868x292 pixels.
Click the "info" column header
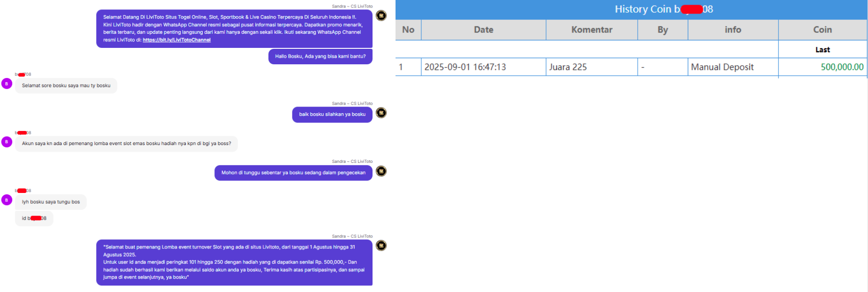pos(733,30)
